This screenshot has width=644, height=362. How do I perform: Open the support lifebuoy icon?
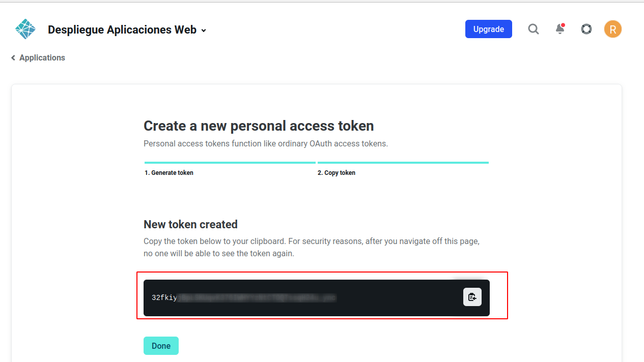point(586,29)
